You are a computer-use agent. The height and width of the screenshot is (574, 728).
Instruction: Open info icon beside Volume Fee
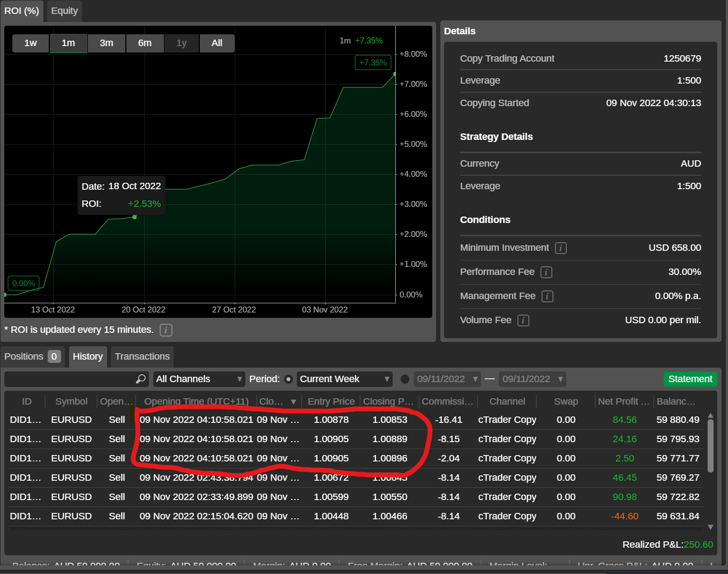coord(523,320)
